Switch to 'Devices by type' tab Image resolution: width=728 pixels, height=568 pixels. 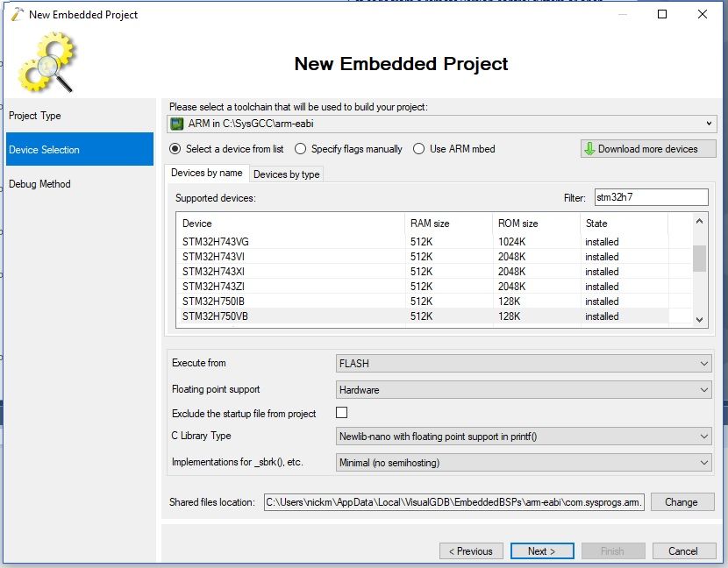287,174
